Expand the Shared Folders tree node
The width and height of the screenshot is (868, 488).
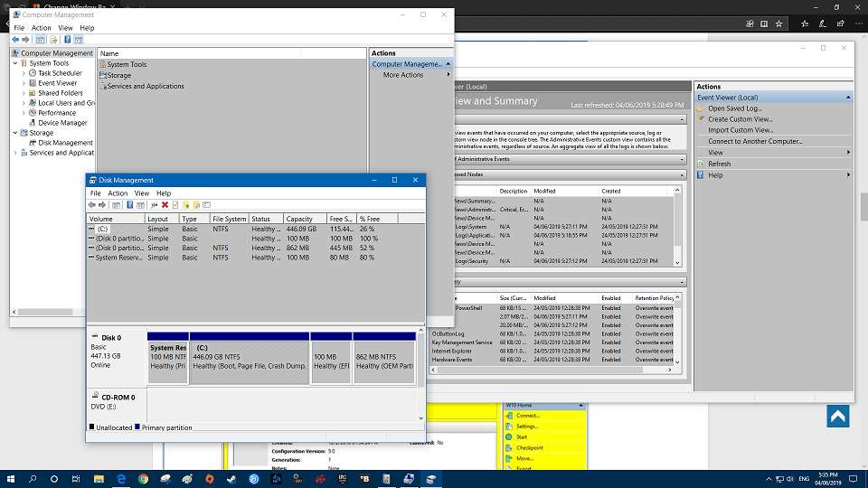point(24,93)
